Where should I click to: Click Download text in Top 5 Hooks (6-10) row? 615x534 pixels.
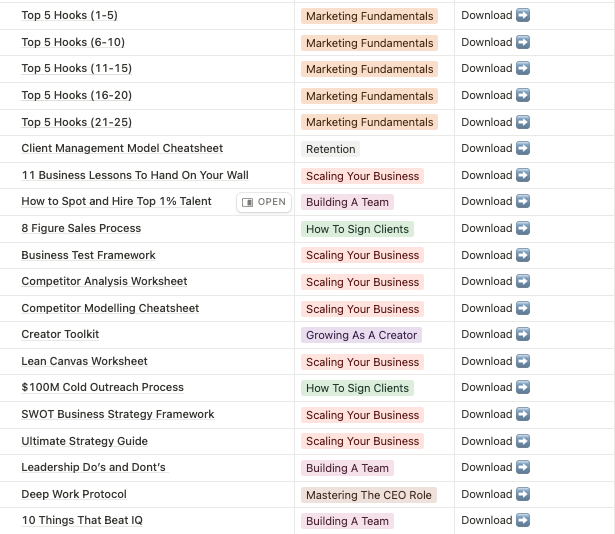point(487,42)
